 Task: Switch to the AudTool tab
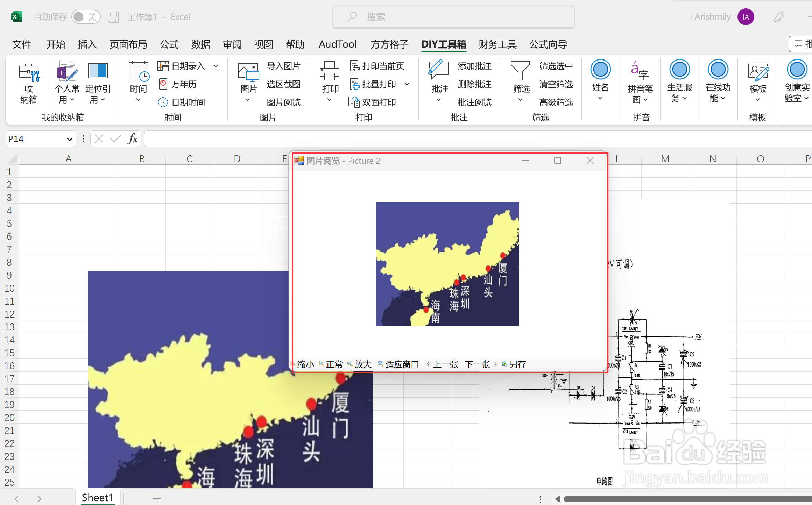coord(338,44)
